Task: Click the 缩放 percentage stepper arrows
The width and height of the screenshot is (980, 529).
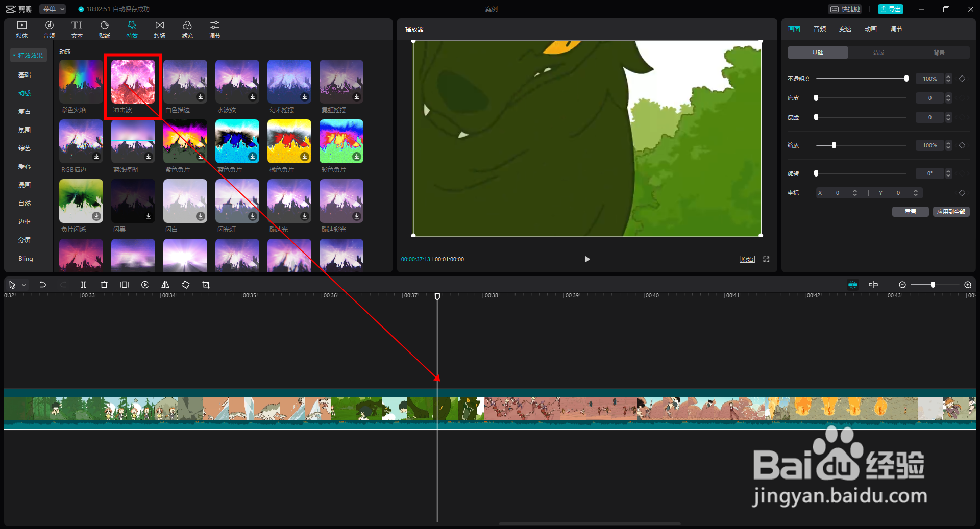Action: click(948, 145)
